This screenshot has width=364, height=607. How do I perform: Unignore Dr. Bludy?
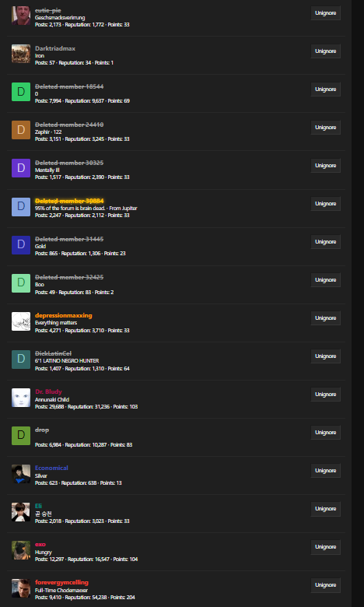click(325, 394)
